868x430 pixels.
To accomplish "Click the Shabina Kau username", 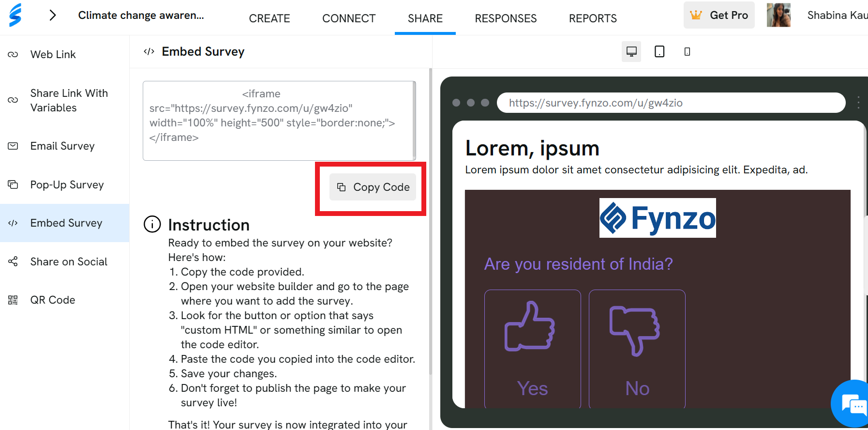I will [x=838, y=15].
